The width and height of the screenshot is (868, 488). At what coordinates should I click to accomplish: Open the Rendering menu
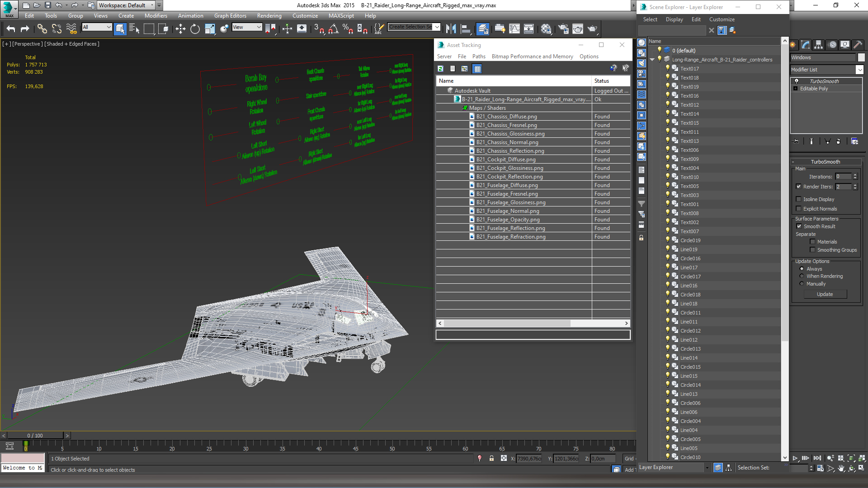(269, 16)
